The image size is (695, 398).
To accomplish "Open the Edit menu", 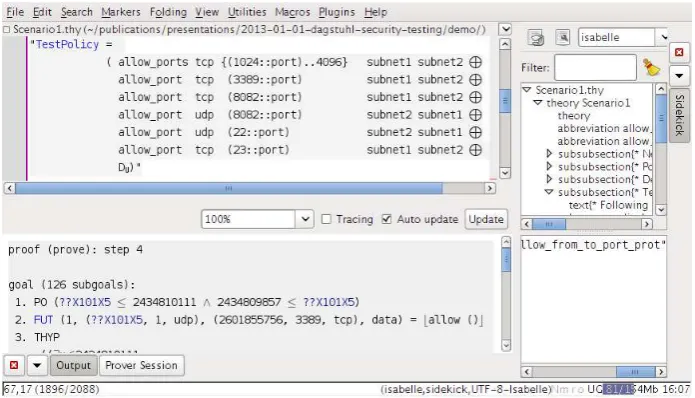I will (x=42, y=12).
